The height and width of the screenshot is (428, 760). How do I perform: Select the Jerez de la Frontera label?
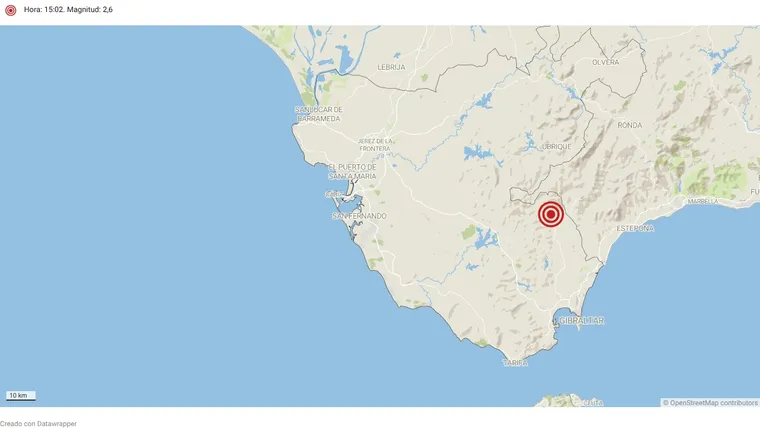point(375,144)
